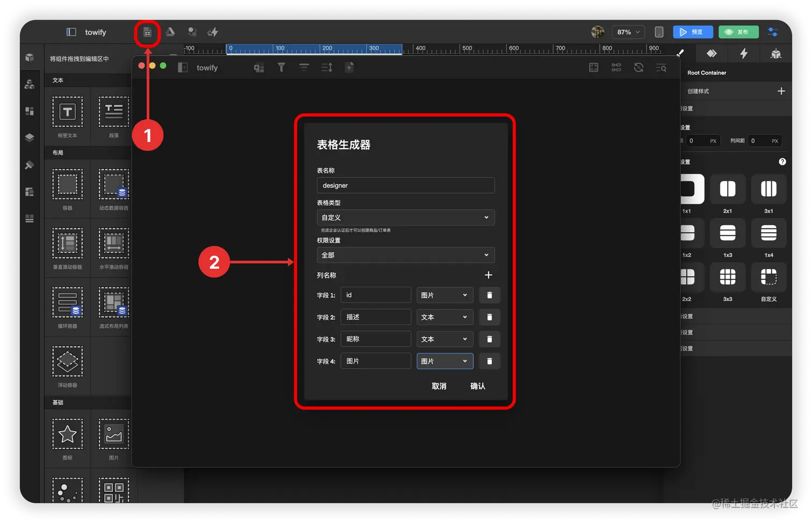Select the 浮动容器 floating container component
Image resolution: width=812 pixels, height=523 pixels.
point(67,367)
